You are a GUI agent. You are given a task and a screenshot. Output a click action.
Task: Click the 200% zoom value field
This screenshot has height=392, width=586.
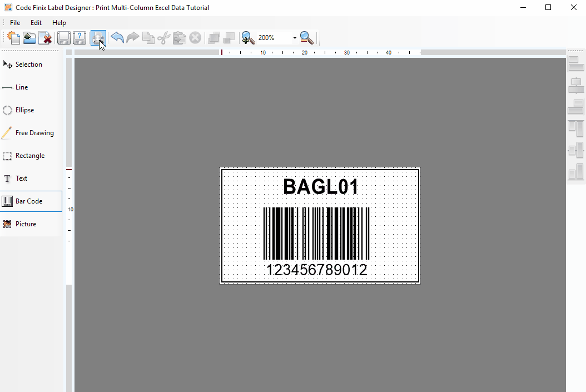pyautogui.click(x=274, y=38)
